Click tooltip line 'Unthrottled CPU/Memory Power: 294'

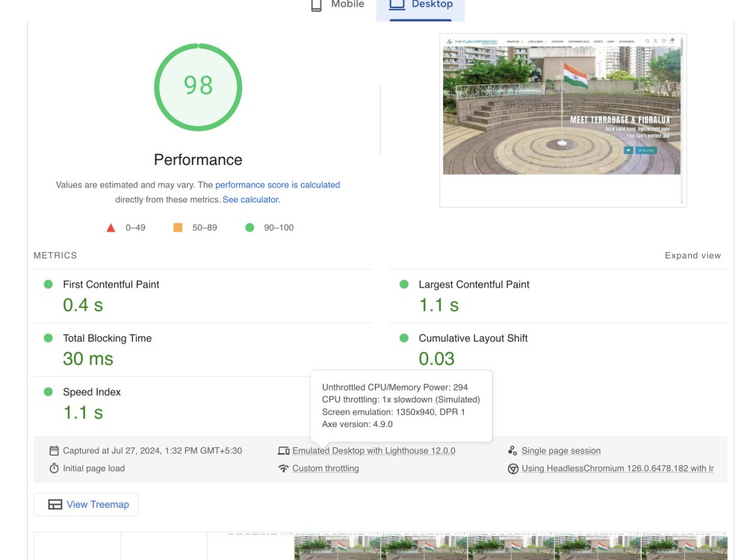pos(395,387)
